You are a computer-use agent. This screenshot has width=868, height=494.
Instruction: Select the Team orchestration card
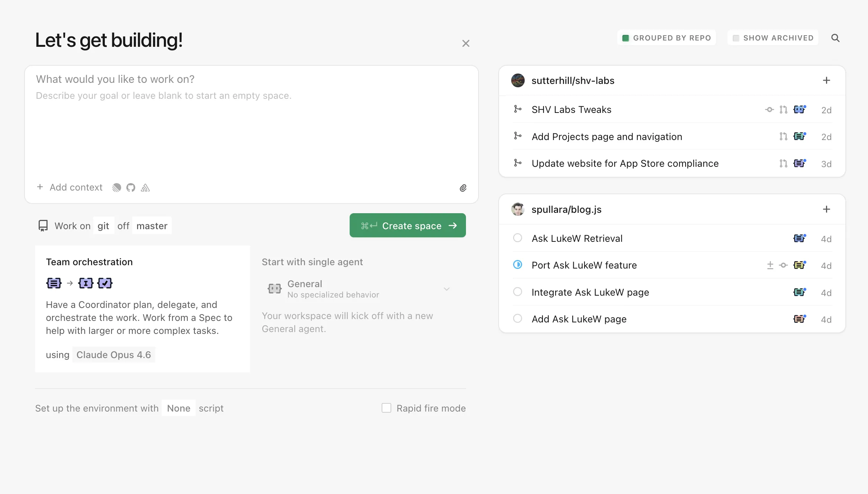142,309
